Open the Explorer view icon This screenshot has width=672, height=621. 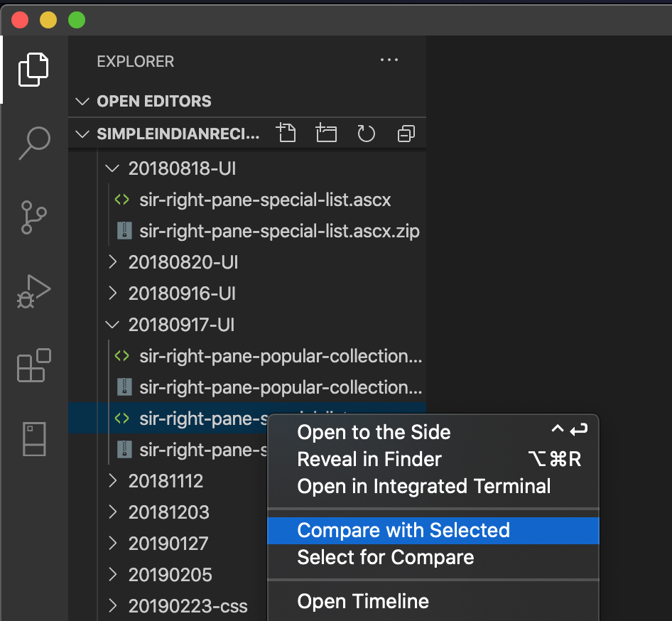pyautogui.click(x=33, y=69)
